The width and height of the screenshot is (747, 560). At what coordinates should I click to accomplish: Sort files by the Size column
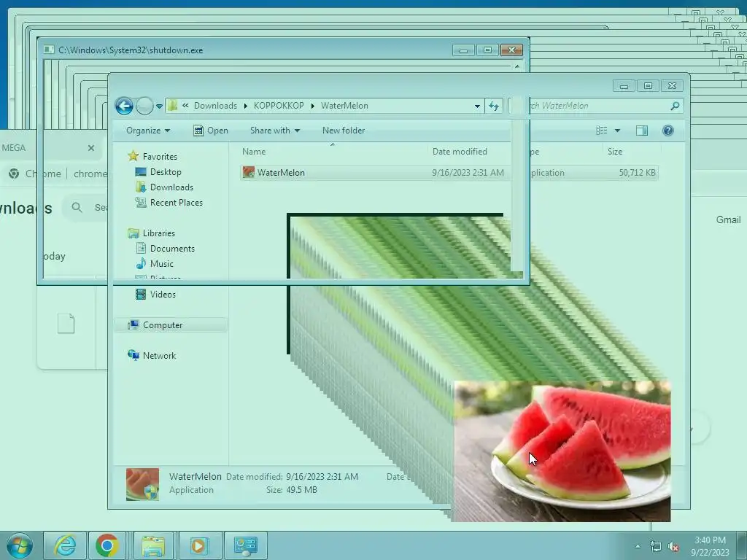614,152
